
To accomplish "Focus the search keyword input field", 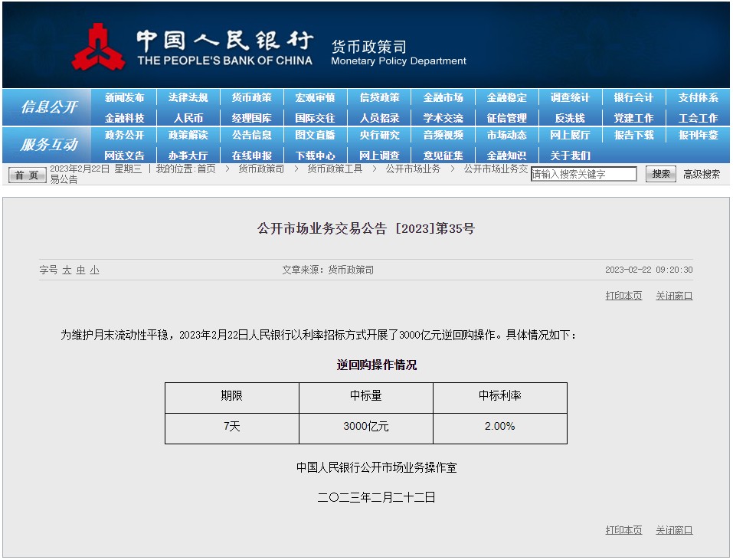I will [x=584, y=174].
